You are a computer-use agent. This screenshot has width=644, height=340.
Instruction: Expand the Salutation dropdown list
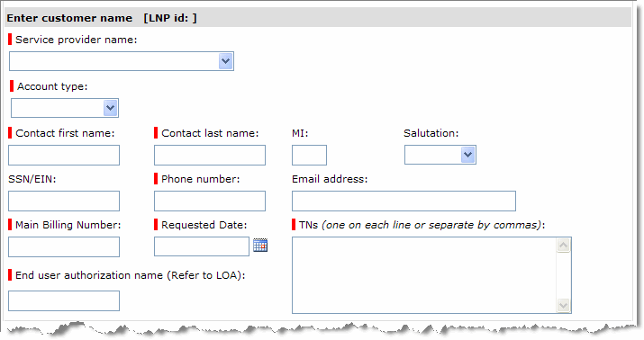[467, 155]
